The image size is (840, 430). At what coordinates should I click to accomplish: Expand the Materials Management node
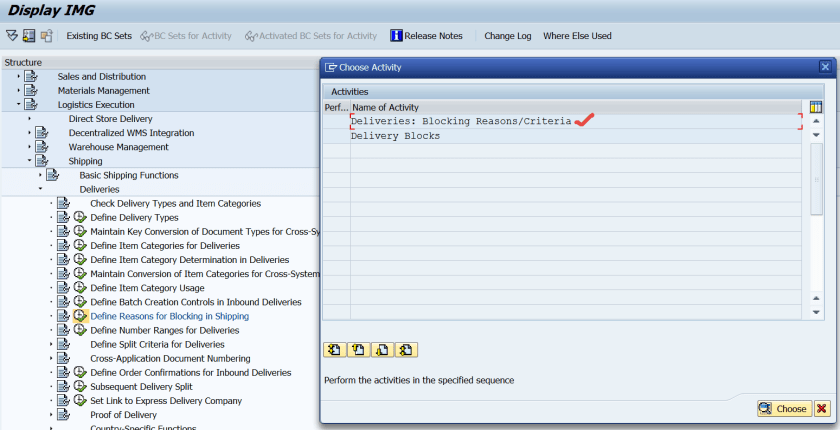pyautogui.click(x=19, y=90)
